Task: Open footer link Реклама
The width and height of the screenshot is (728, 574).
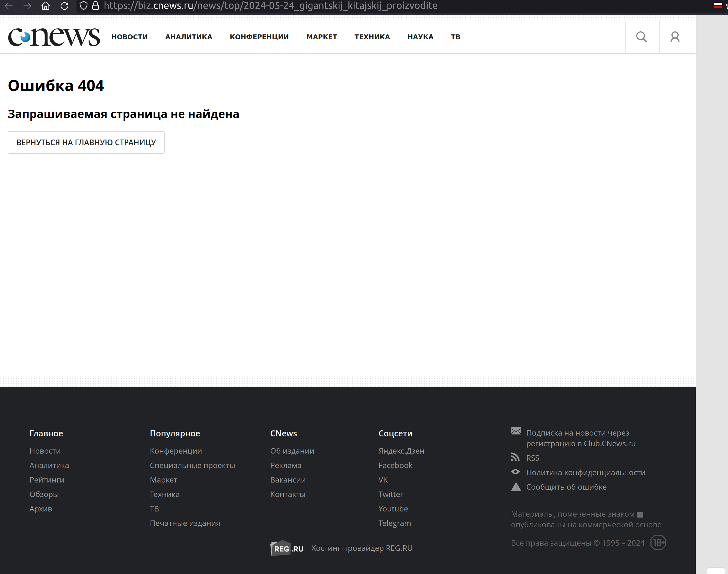Action: (x=286, y=465)
